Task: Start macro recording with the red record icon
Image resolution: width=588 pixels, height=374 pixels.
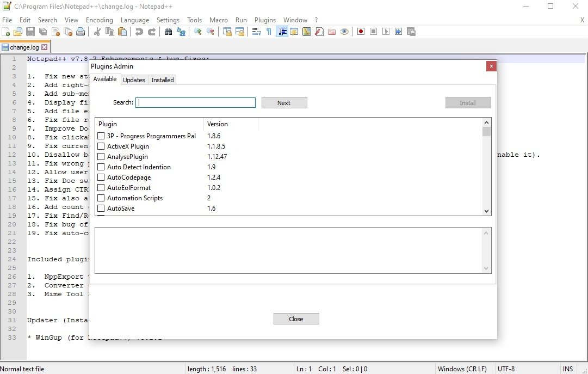Action: pos(361,32)
